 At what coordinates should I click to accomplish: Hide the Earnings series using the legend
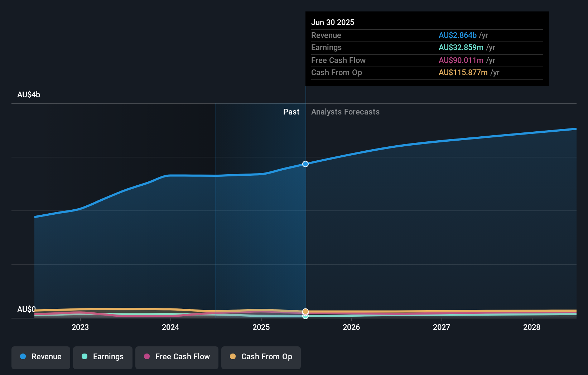[x=103, y=357]
